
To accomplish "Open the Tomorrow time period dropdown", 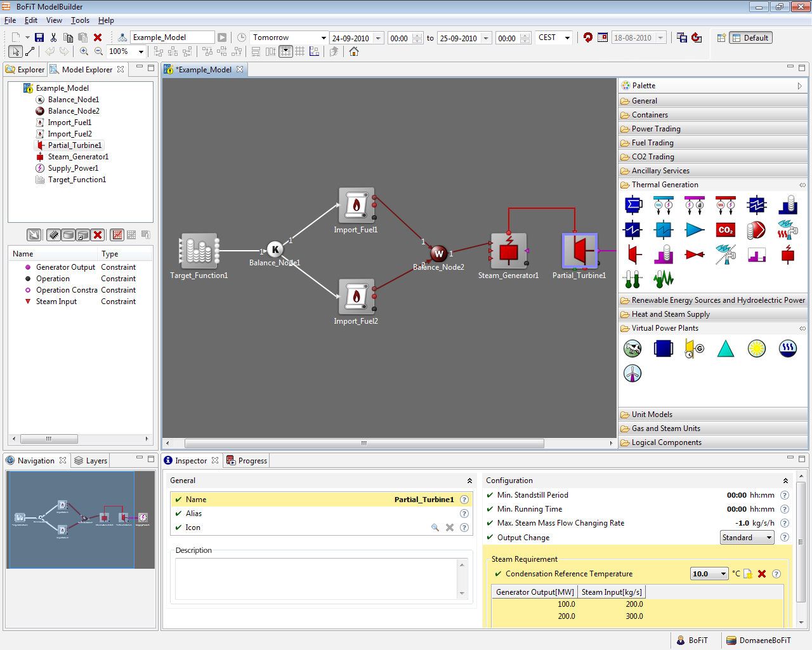I will pyautogui.click(x=324, y=38).
